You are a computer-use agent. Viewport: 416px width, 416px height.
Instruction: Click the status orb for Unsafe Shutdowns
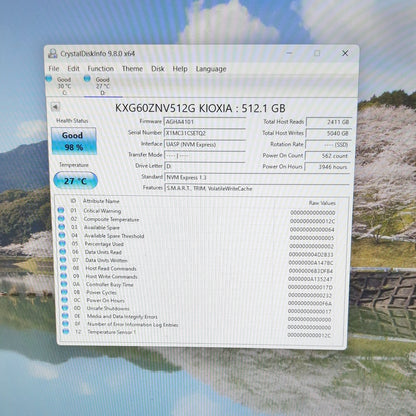(64, 308)
